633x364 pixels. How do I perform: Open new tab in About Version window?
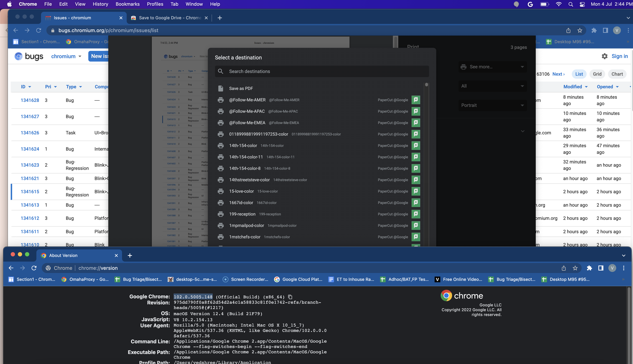(130, 256)
